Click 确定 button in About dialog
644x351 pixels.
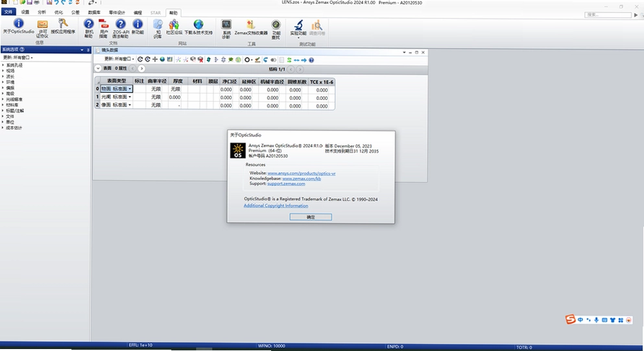tap(311, 217)
